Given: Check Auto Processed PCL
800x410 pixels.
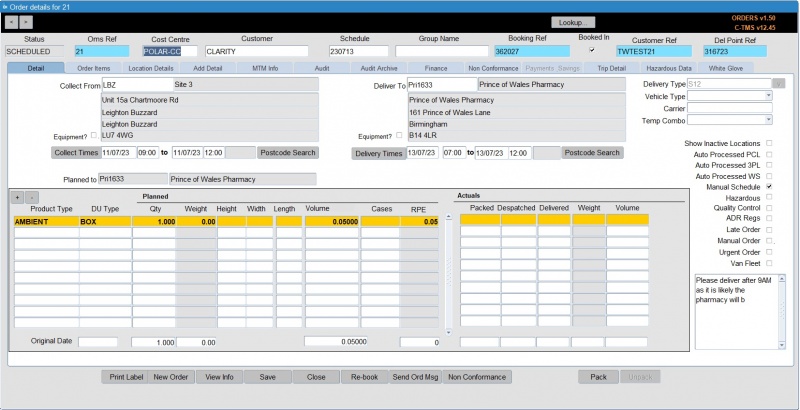Looking at the screenshot, I should pos(769,154).
